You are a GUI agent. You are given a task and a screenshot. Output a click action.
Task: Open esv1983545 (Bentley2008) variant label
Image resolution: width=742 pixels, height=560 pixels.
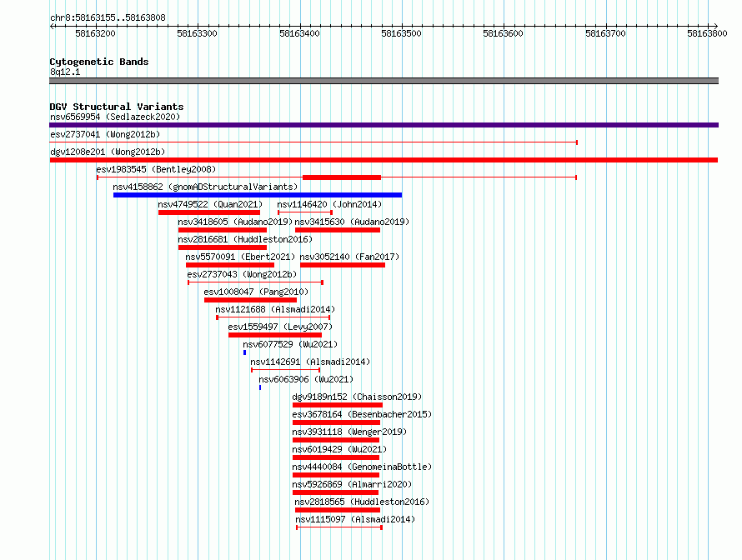click(x=156, y=169)
